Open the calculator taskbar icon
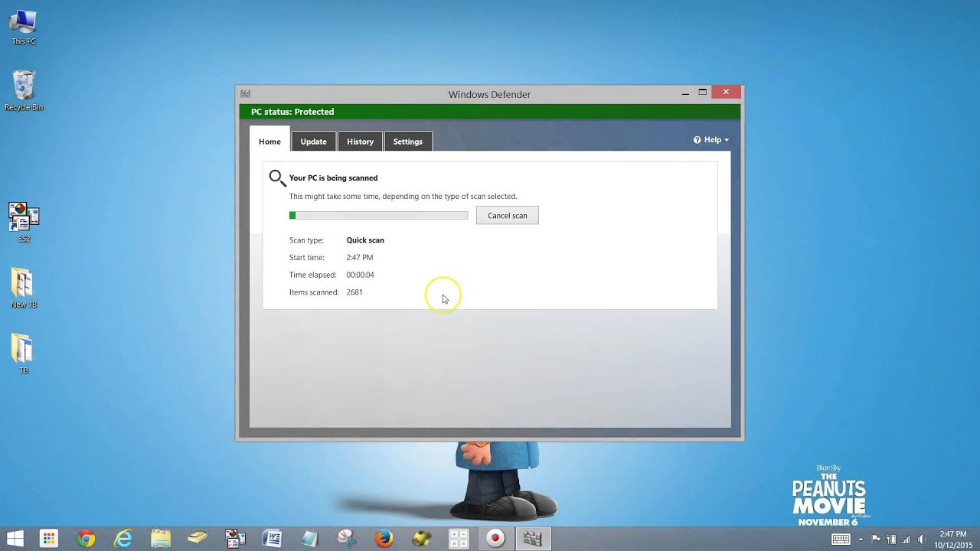 coord(459,539)
